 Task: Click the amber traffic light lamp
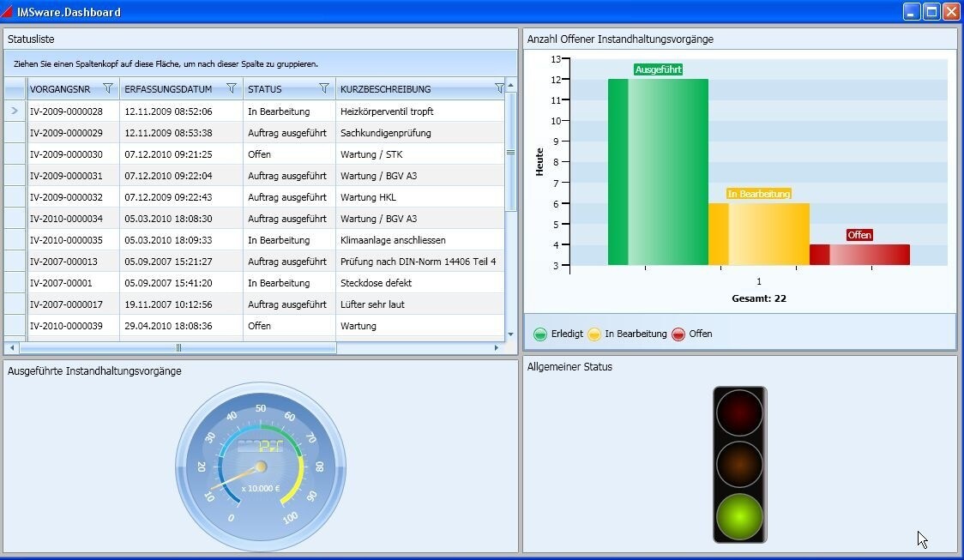tap(739, 465)
